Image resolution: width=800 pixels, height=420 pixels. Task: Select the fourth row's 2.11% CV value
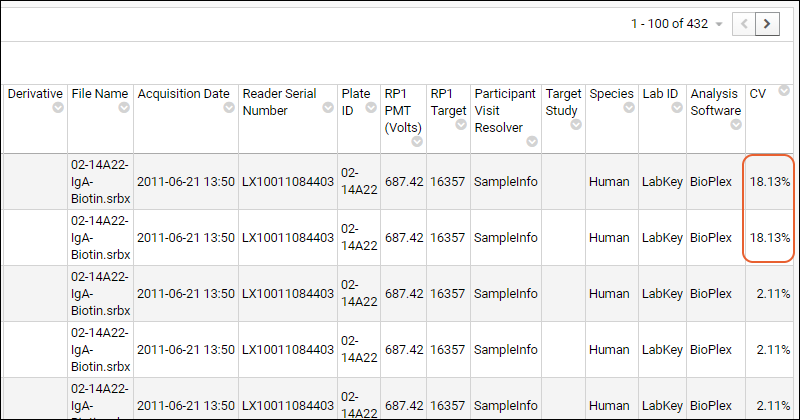coord(773,350)
